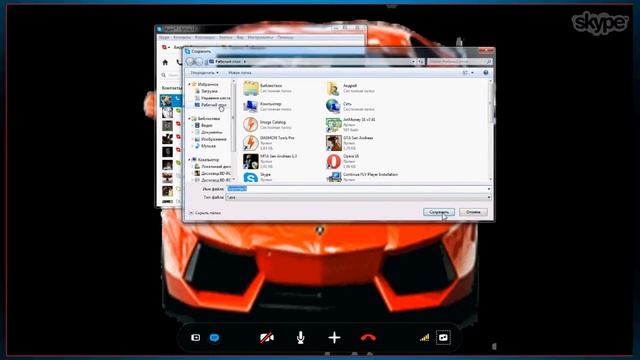This screenshot has height=360, width=640.
Task: Click the forward navigation arrow in dialog
Action: pyautogui.click(x=199, y=62)
